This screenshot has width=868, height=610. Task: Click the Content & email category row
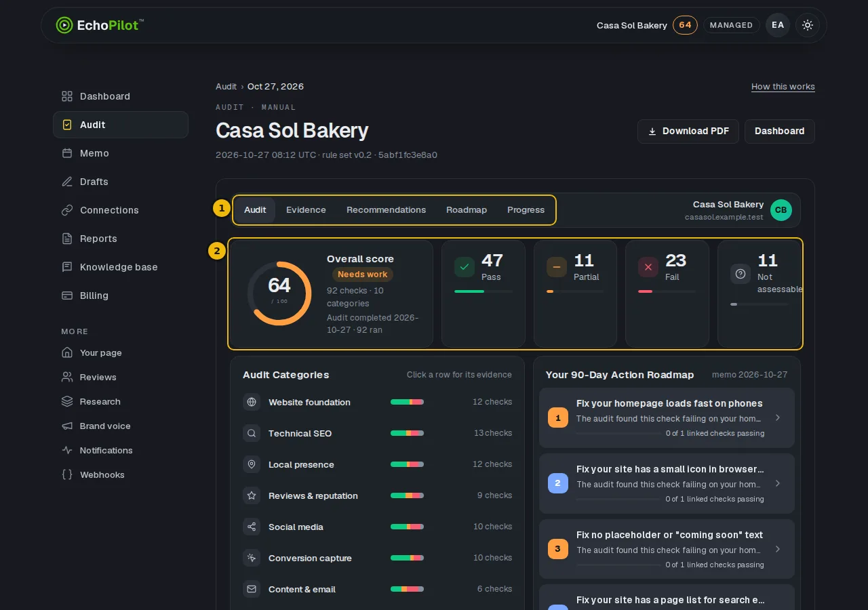[x=377, y=589]
